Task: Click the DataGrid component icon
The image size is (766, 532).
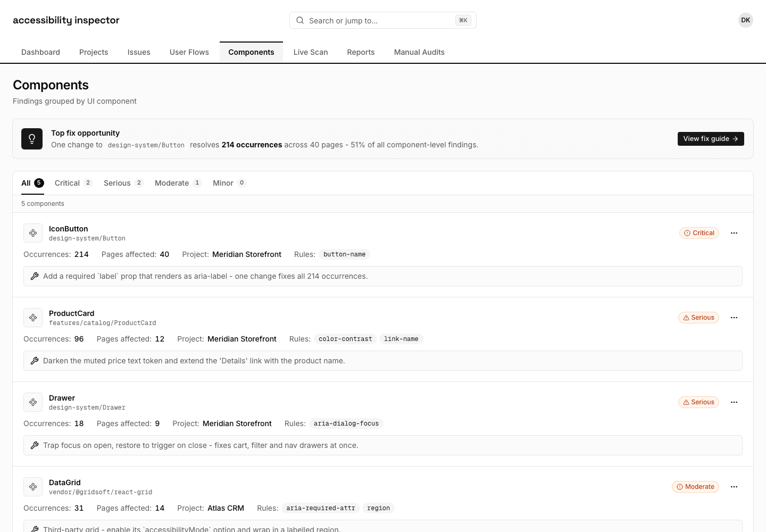Action: pyautogui.click(x=33, y=487)
